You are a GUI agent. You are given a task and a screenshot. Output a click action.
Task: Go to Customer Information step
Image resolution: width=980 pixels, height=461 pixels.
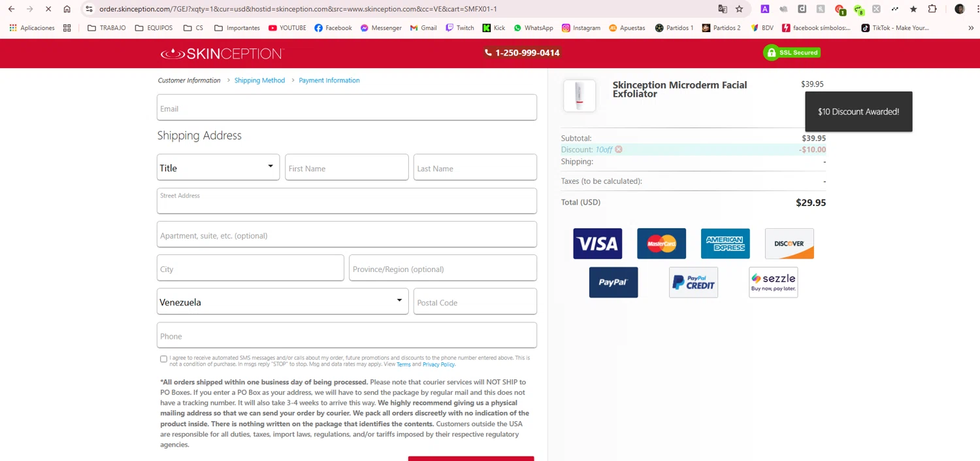point(189,80)
